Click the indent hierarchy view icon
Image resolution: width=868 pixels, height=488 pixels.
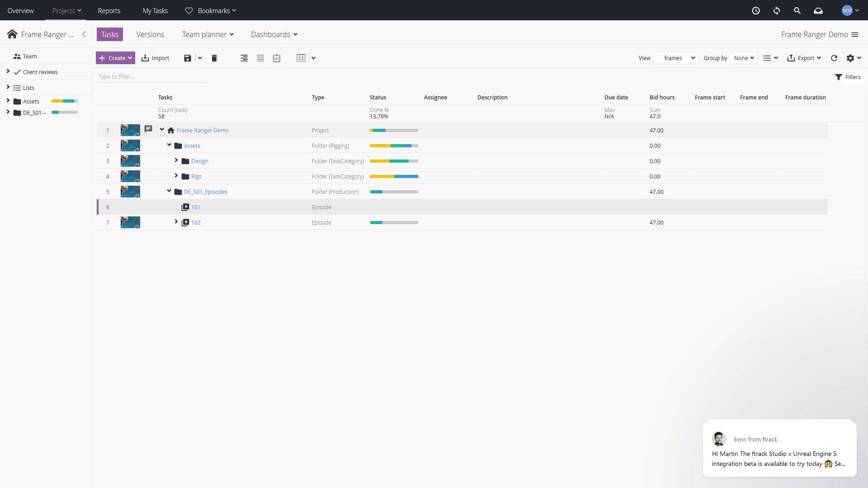pyautogui.click(x=244, y=58)
